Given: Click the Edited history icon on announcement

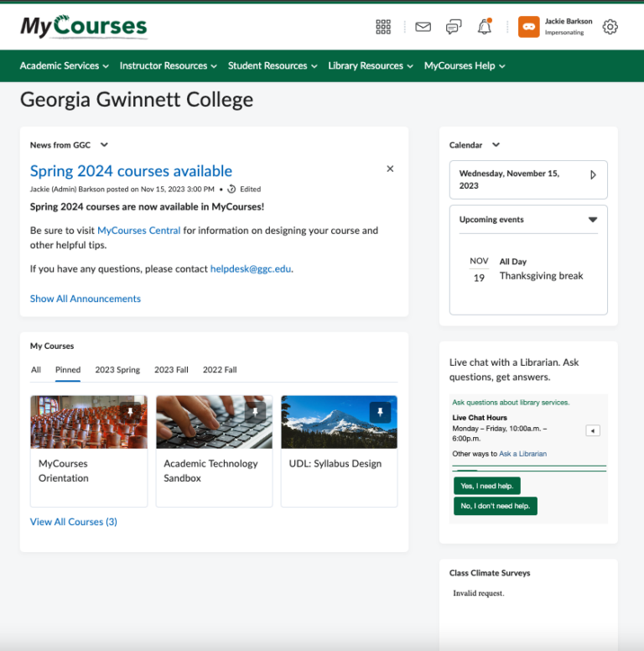Looking at the screenshot, I should click(x=231, y=189).
